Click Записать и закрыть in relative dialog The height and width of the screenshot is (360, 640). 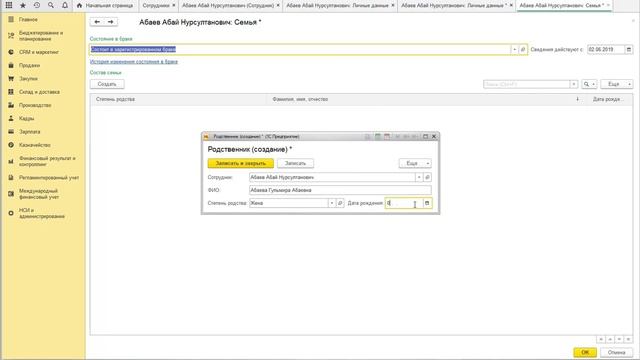(240, 163)
